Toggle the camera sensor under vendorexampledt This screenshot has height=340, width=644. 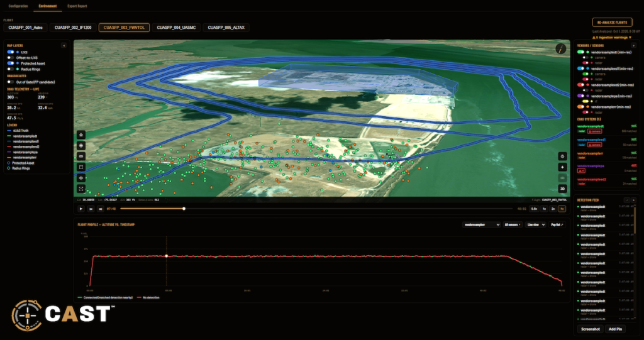coord(586,57)
